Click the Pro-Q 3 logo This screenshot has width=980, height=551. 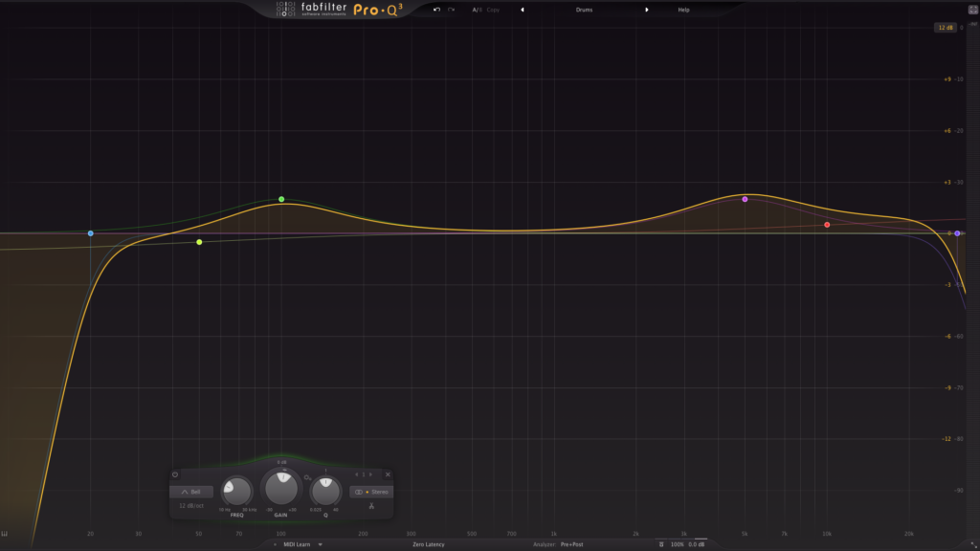click(x=379, y=10)
